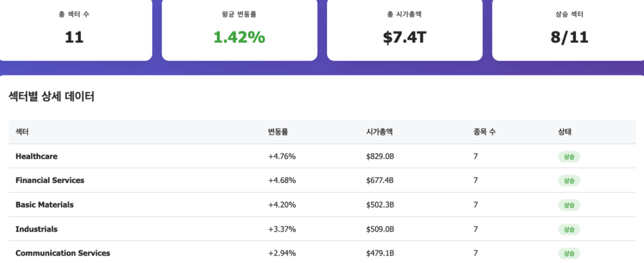The height and width of the screenshot is (263, 644).
Task: Click the Basic Materials sector name
Action: tap(45, 204)
